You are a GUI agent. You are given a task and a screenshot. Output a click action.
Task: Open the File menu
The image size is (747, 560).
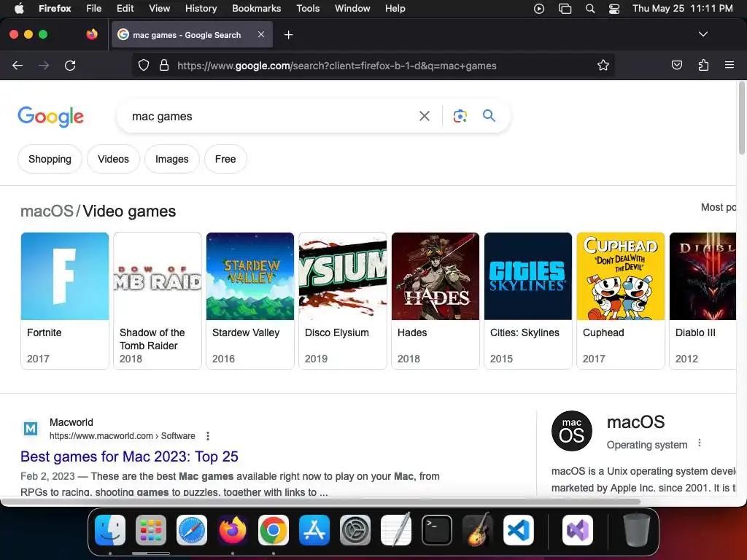click(94, 8)
